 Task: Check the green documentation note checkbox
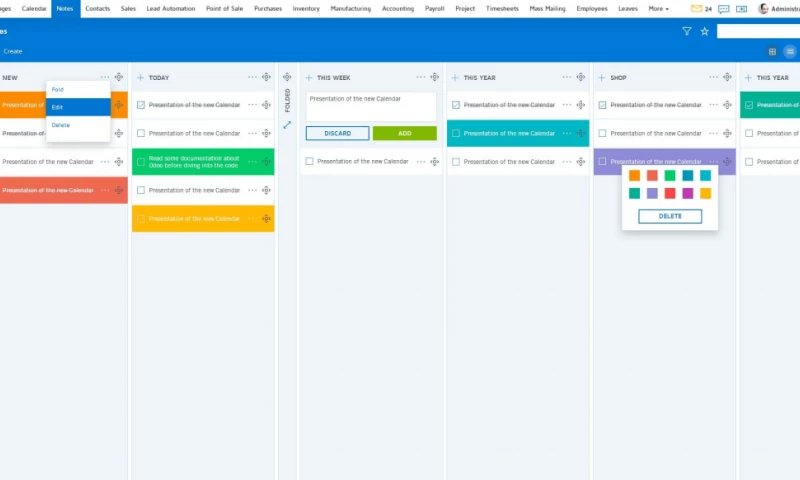(141, 161)
